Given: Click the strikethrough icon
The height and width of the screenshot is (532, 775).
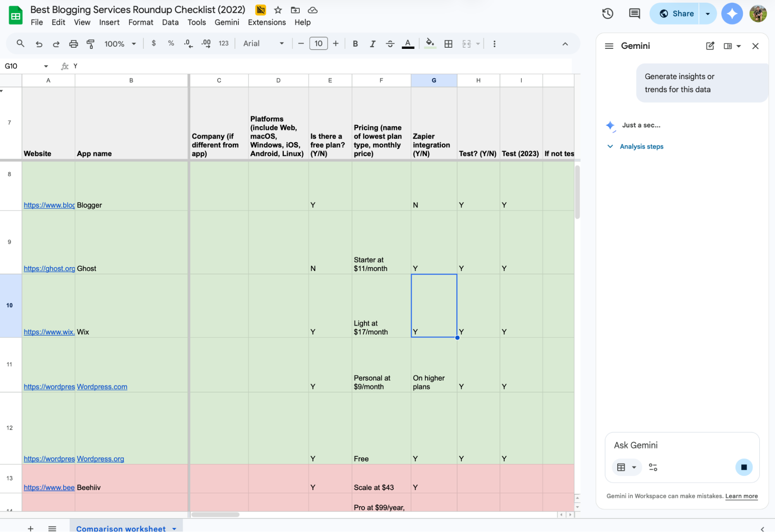Looking at the screenshot, I should (390, 43).
